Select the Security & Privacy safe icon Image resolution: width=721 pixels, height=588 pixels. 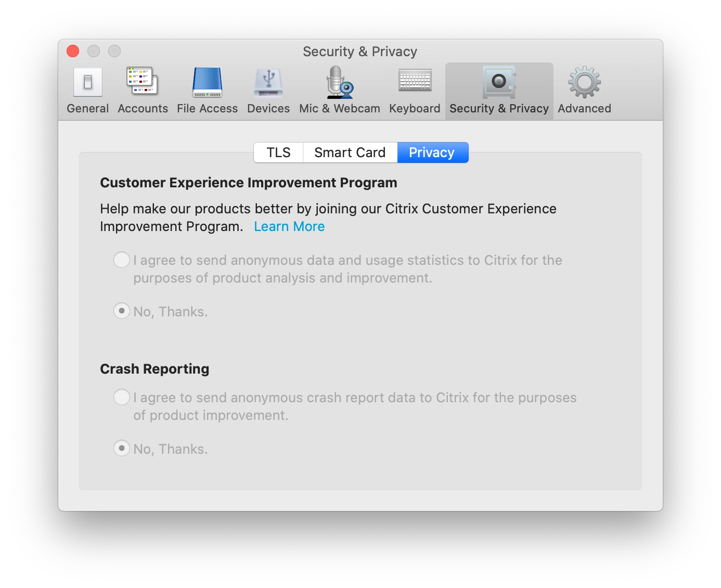point(499,82)
